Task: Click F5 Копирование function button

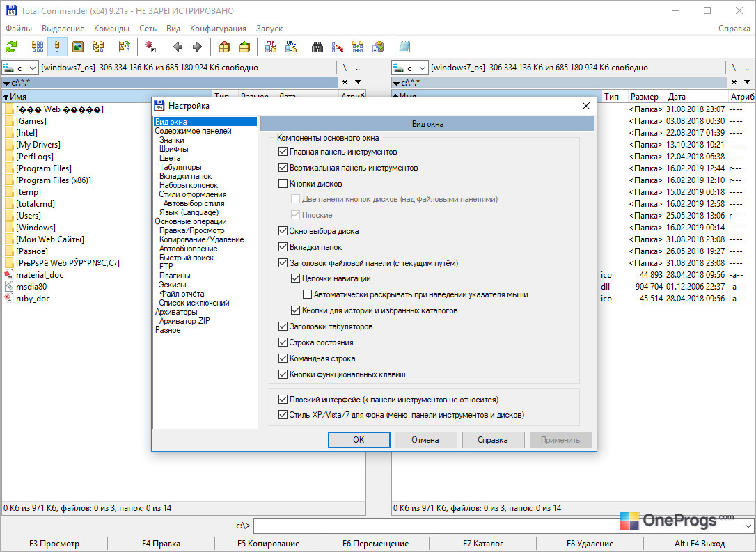Action: point(268,544)
